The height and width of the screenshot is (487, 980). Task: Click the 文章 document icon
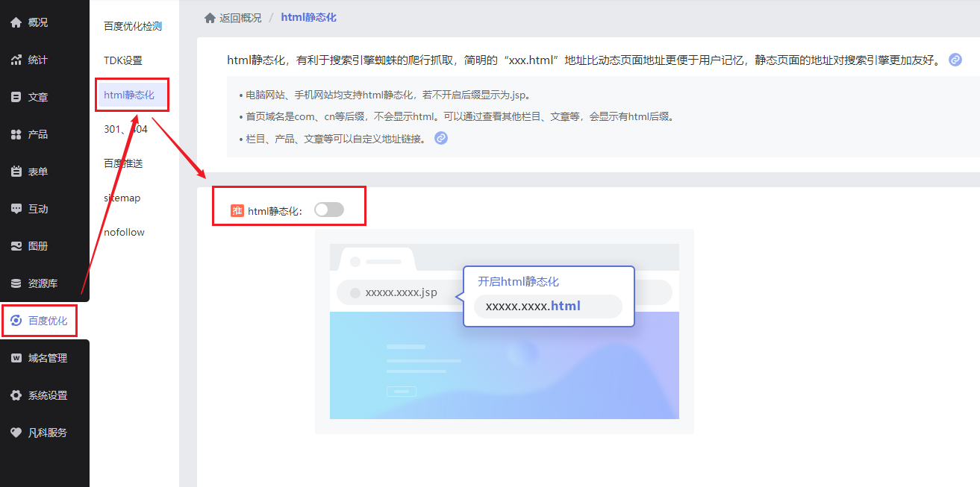point(16,97)
